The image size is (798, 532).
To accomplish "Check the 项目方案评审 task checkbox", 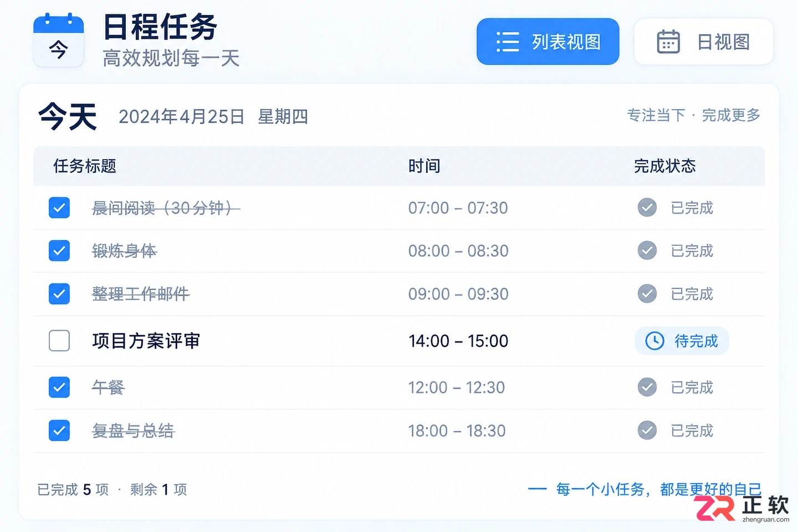I will pyautogui.click(x=59, y=341).
